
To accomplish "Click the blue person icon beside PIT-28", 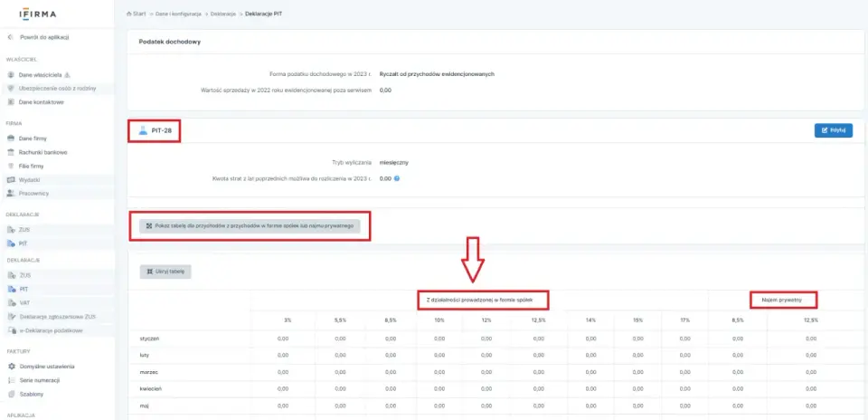I will point(143,130).
